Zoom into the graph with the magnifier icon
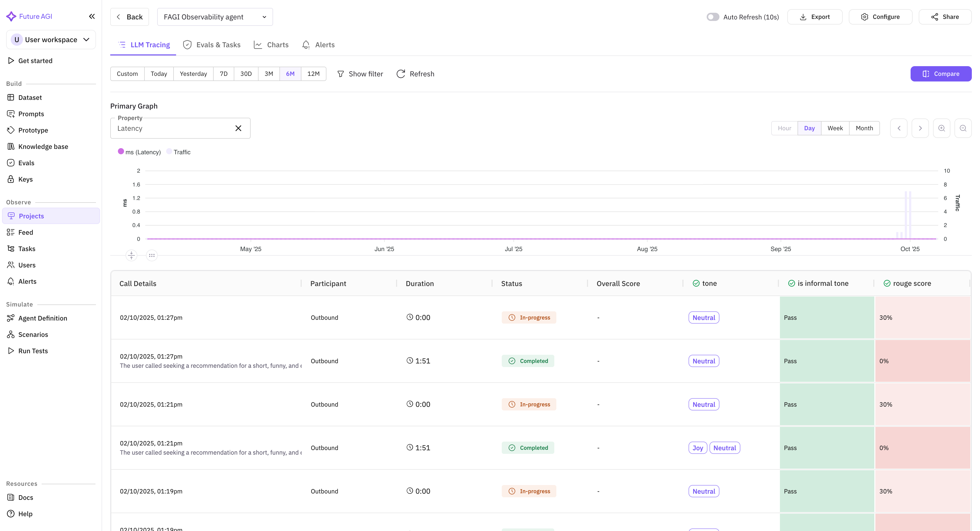 (x=942, y=128)
